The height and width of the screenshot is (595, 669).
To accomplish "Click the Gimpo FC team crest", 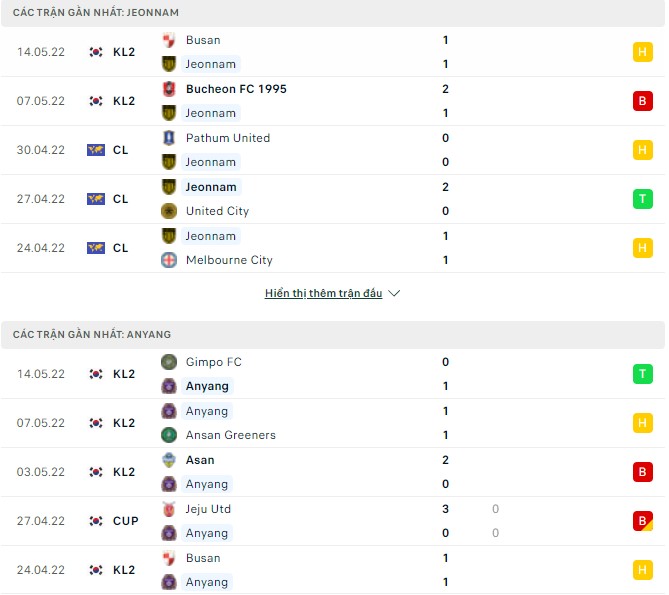I will pos(169,362).
